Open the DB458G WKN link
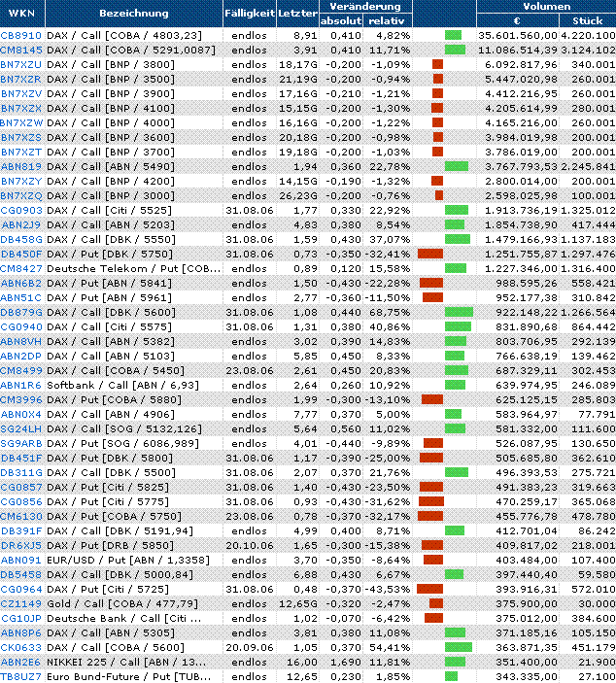The height and width of the screenshot is (683, 616). pos(21,240)
